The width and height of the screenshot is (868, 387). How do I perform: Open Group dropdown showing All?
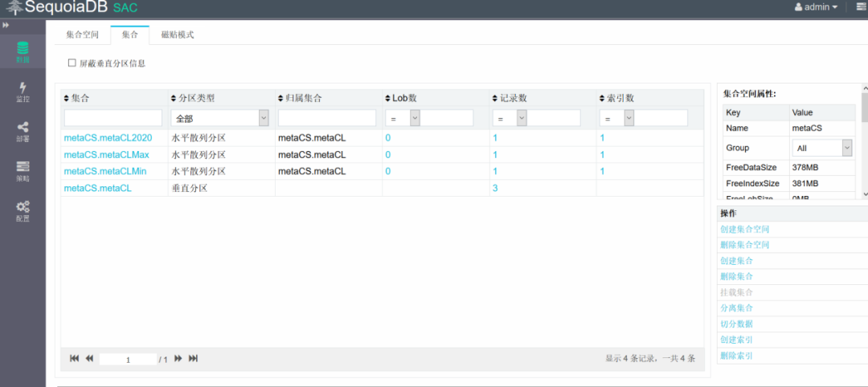(x=822, y=149)
